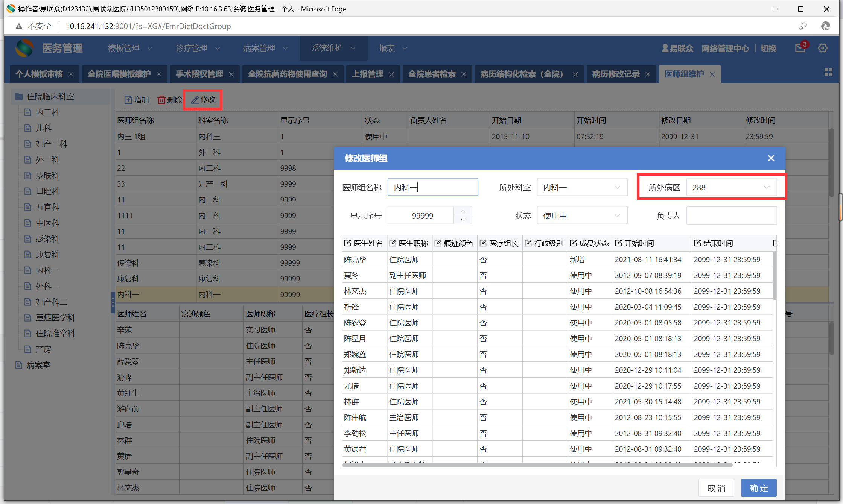The height and width of the screenshot is (504, 843).
Task: Click the 增加 add icon button
Action: pyautogui.click(x=128, y=100)
